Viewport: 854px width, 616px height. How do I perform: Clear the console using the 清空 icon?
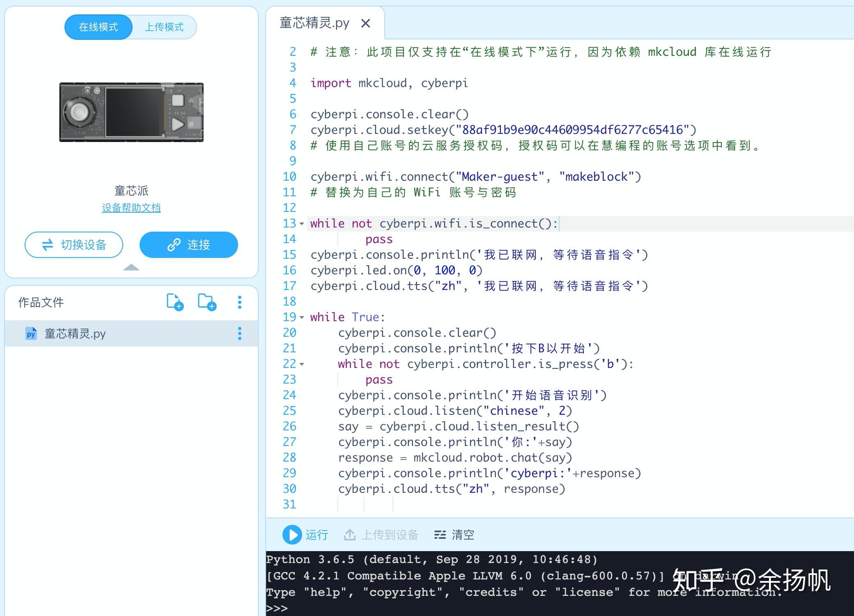point(439,535)
